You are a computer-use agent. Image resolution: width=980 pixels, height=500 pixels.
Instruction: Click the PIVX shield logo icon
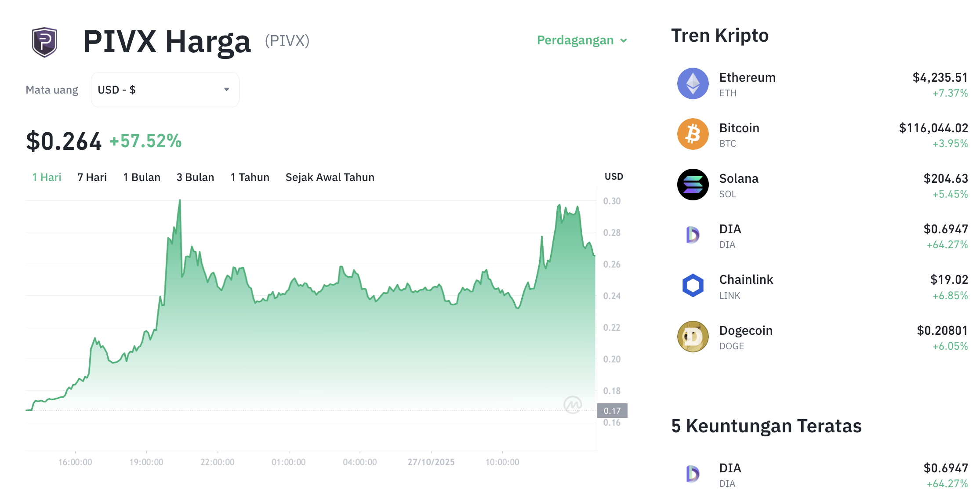(44, 42)
